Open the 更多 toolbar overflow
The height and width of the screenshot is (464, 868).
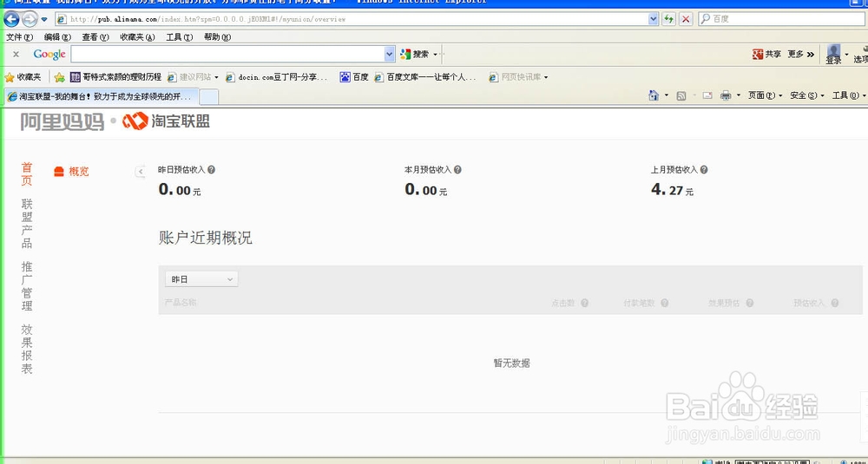(x=801, y=54)
